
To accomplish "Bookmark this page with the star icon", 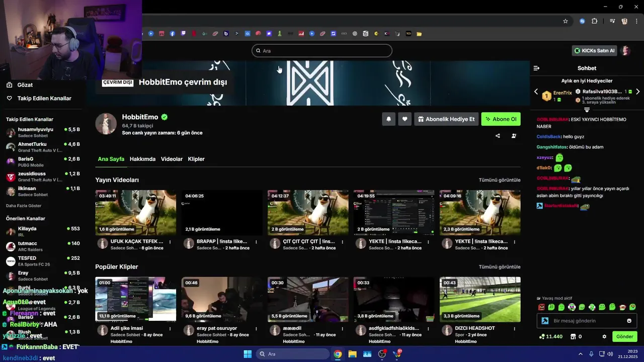I will click(x=566, y=21).
